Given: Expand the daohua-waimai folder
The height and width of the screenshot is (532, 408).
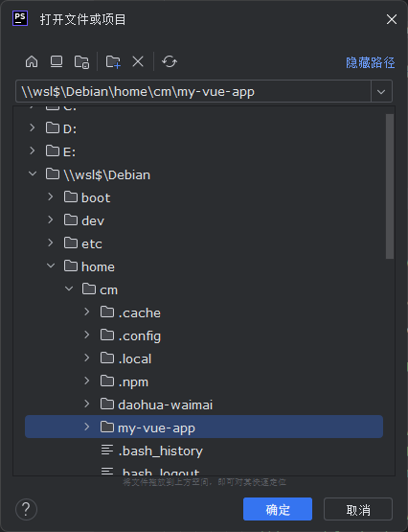Looking at the screenshot, I should [x=87, y=404].
